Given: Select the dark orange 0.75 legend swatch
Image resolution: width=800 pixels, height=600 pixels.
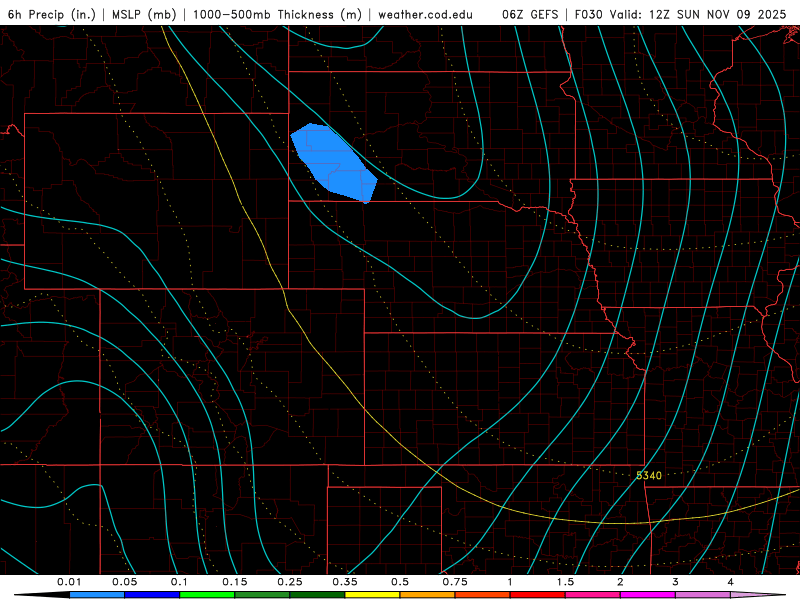Looking at the screenshot, I should (x=483, y=595).
